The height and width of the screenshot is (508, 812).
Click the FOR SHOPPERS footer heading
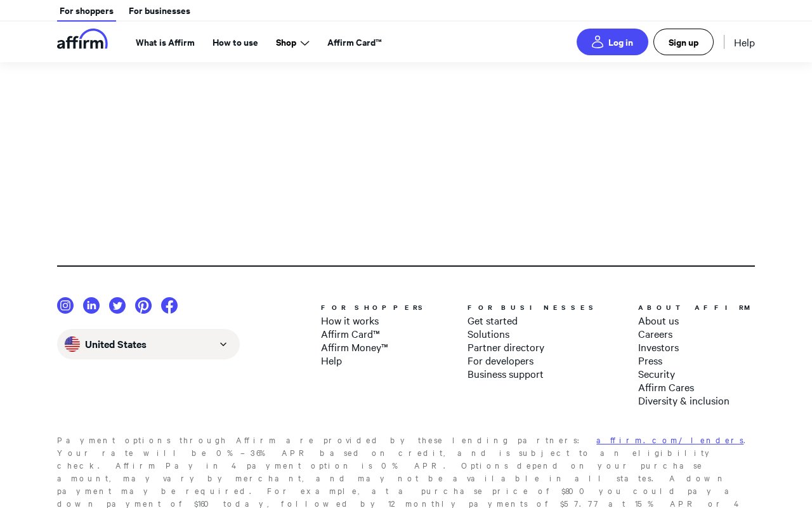pyautogui.click(x=372, y=307)
